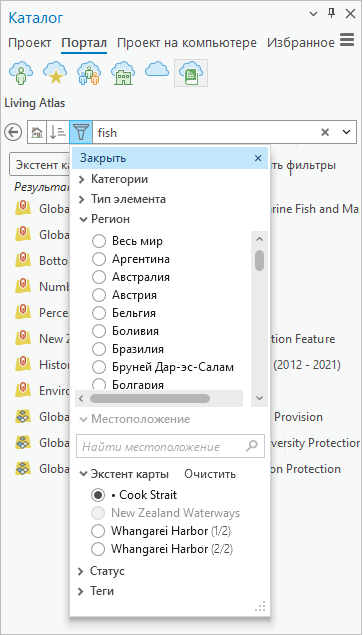Switch to the Портал tab
363x635 pixels.
(x=84, y=43)
